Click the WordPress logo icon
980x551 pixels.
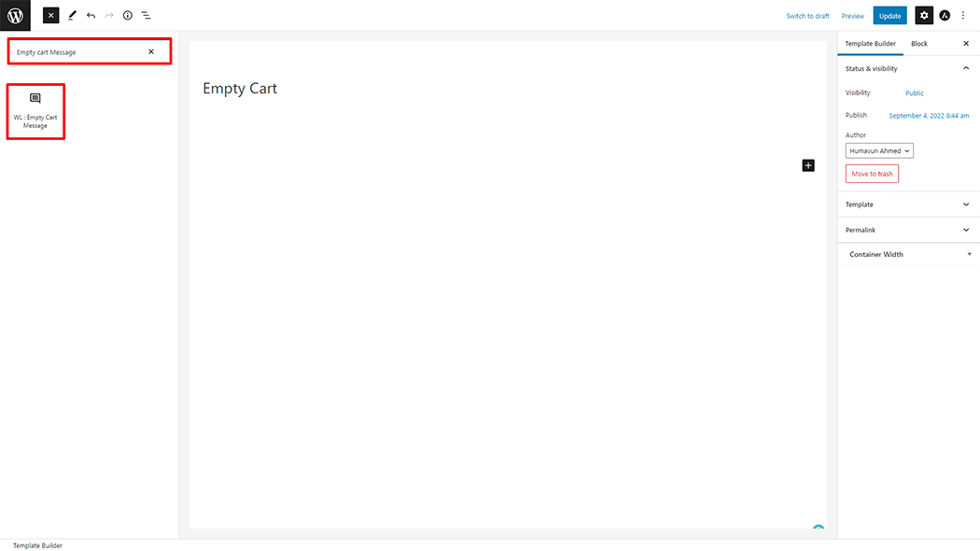pos(15,15)
